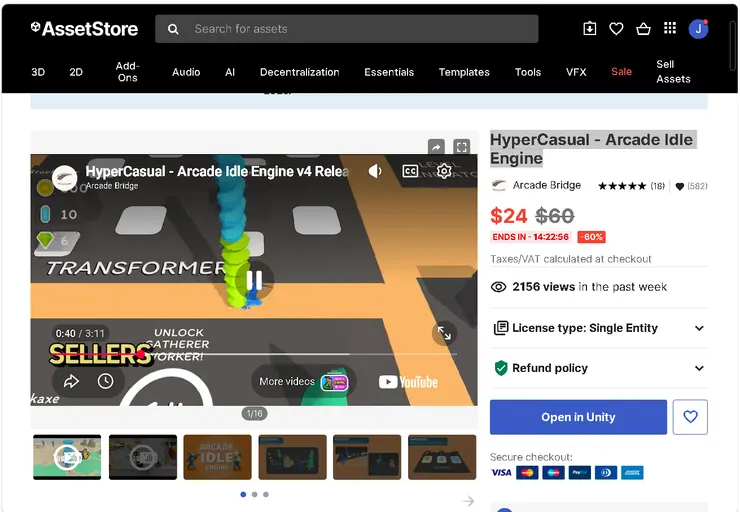The width and height of the screenshot is (740, 512).
Task: Click the HyperCasual - Arcade Idle Engine title
Action: (x=591, y=149)
